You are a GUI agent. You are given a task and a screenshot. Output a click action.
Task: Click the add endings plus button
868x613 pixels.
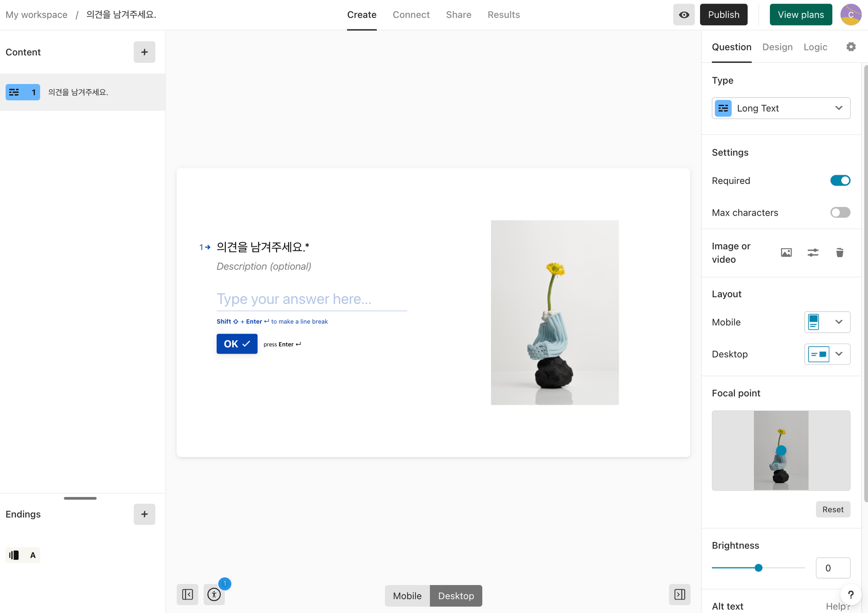pos(145,514)
